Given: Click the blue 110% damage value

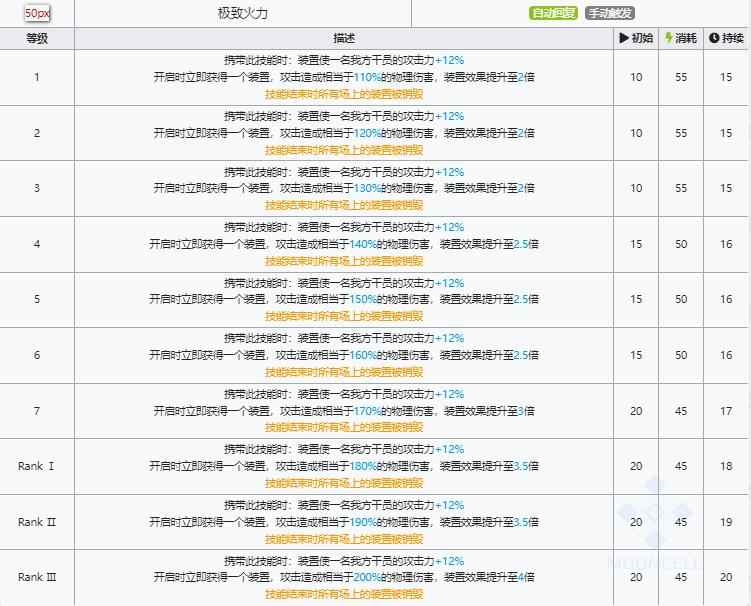Looking at the screenshot, I should (x=366, y=77).
